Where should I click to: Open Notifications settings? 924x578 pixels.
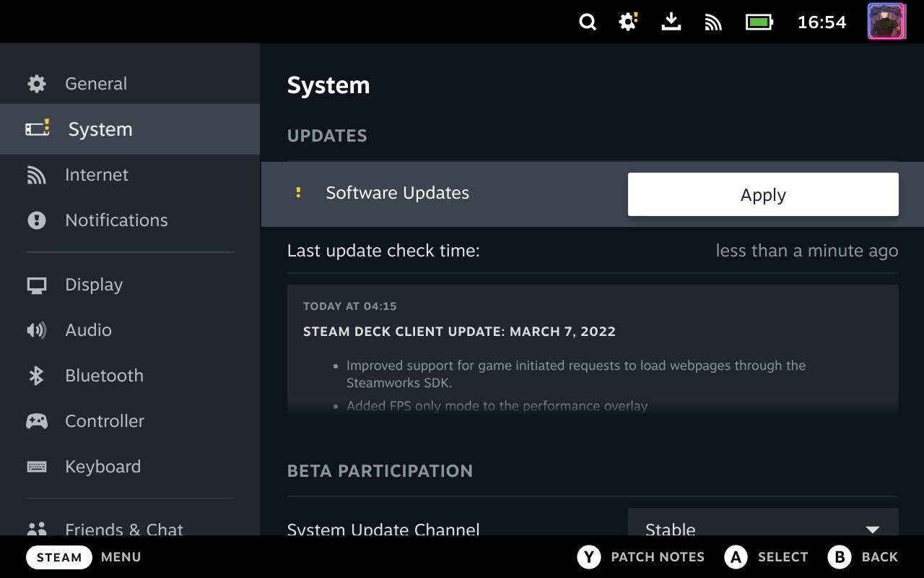coord(130,220)
